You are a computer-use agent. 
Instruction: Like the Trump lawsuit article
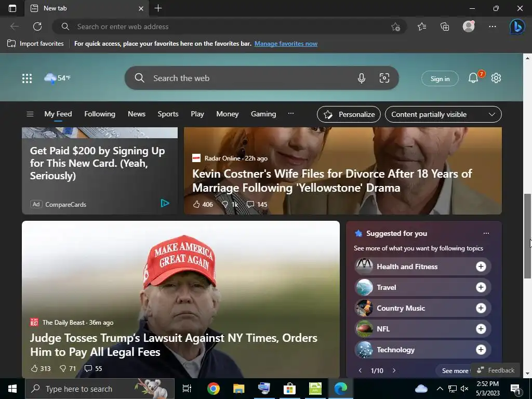click(41, 368)
